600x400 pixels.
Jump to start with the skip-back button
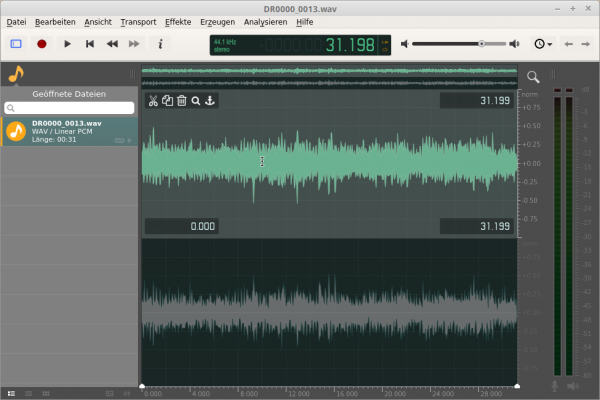pos(90,44)
